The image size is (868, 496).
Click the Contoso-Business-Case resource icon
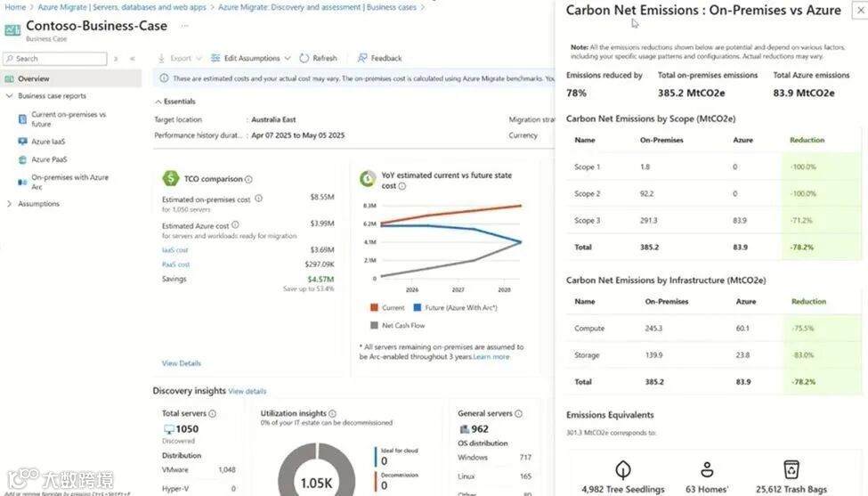point(12,30)
